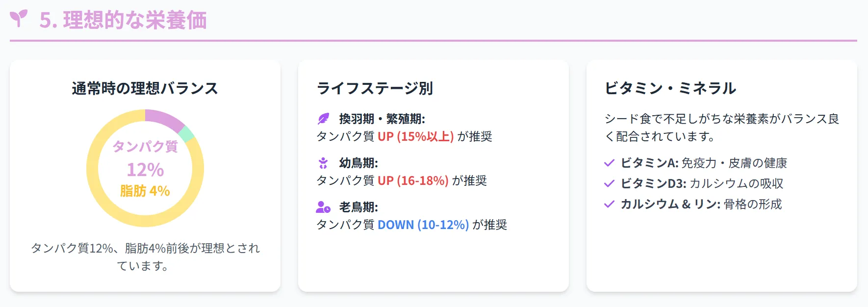
Task: Click the sprout icon beside section title
Action: coord(19,19)
